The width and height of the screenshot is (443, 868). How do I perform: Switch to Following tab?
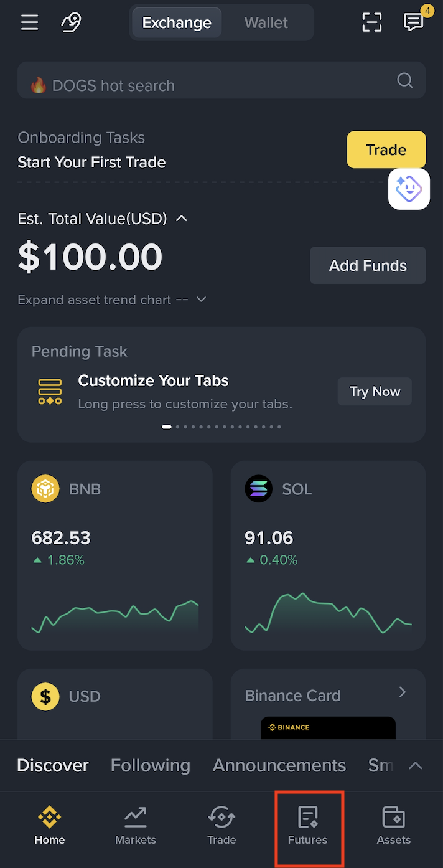click(x=151, y=765)
